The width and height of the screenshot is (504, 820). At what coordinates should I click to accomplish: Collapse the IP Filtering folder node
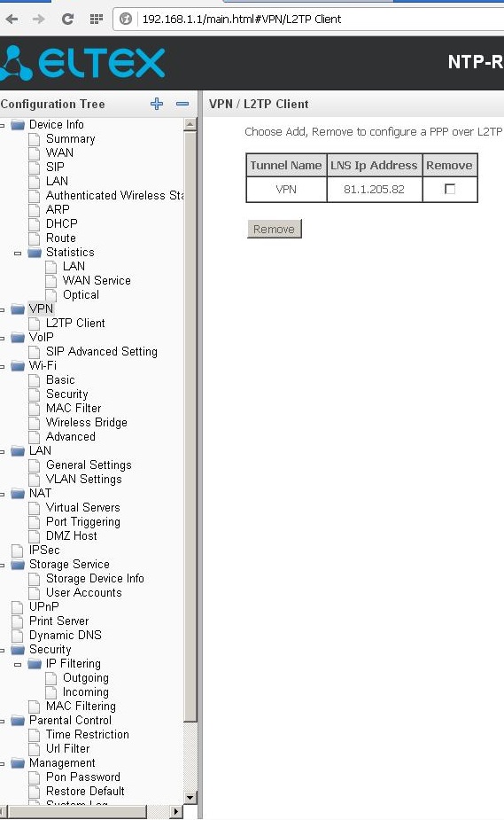(x=18, y=665)
